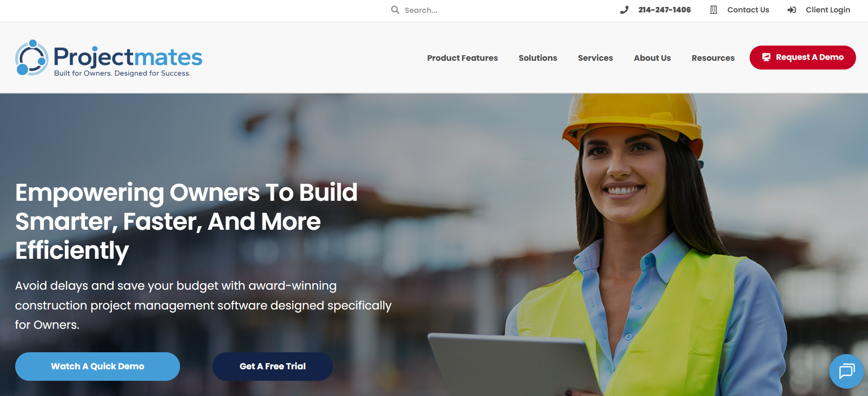Open the Contact Us link
The height and width of the screenshot is (396, 868).
coord(748,10)
